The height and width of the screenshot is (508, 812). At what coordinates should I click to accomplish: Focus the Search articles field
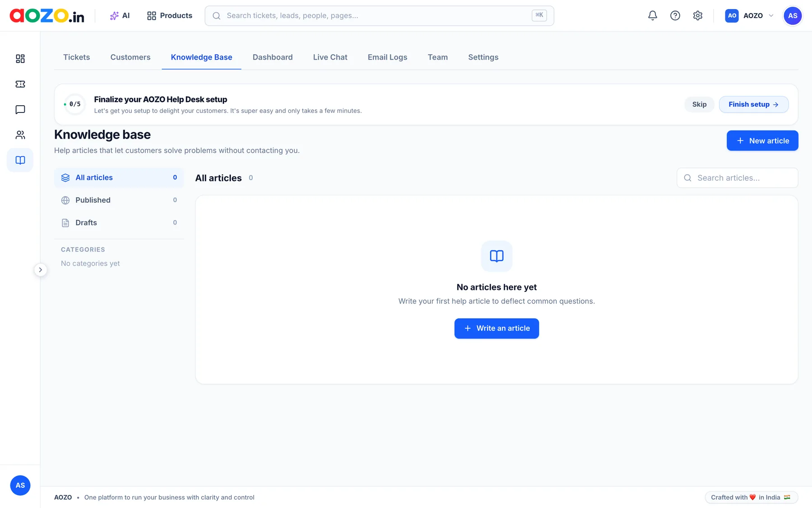pos(738,178)
